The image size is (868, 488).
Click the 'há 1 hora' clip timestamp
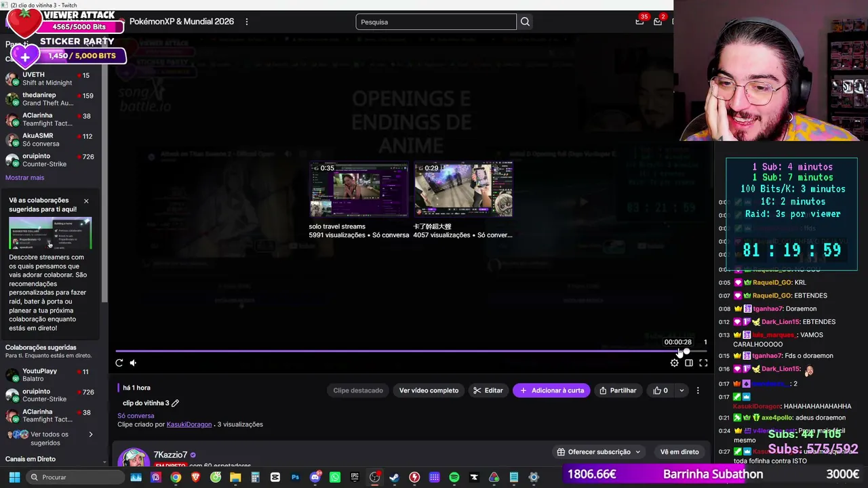136,388
